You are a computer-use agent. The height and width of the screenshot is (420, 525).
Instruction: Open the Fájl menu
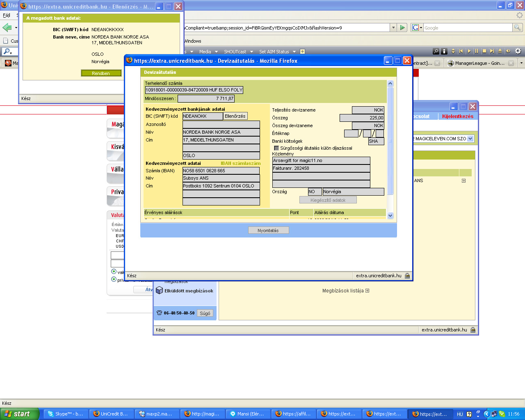coord(7,15)
